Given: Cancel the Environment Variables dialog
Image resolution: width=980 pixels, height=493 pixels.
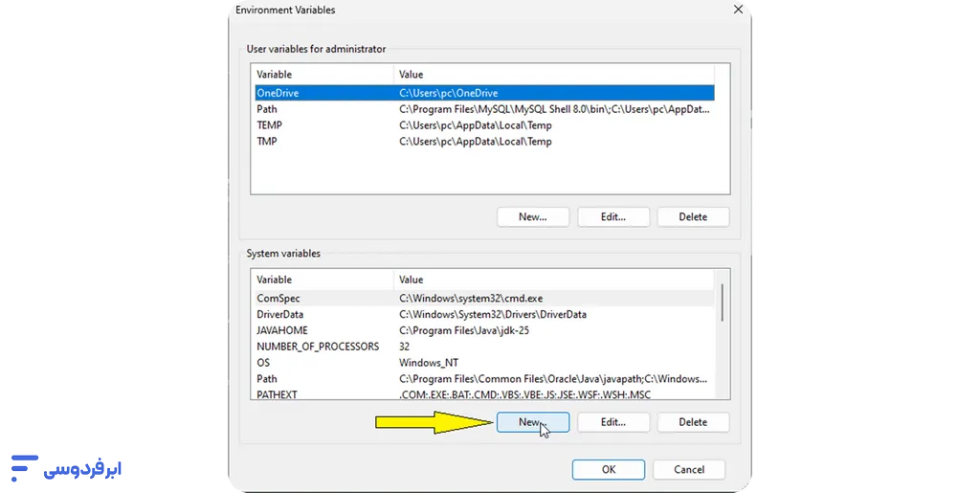Looking at the screenshot, I should point(689,469).
